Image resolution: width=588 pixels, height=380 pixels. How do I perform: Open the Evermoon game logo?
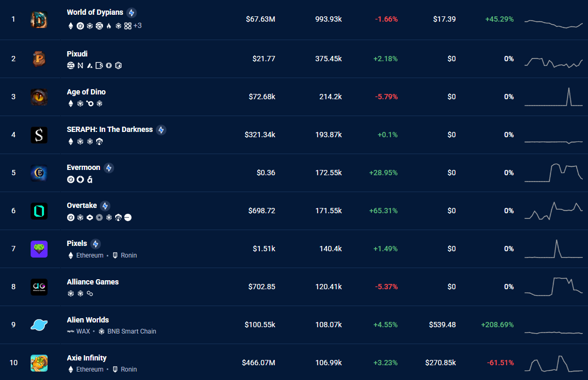(x=39, y=173)
